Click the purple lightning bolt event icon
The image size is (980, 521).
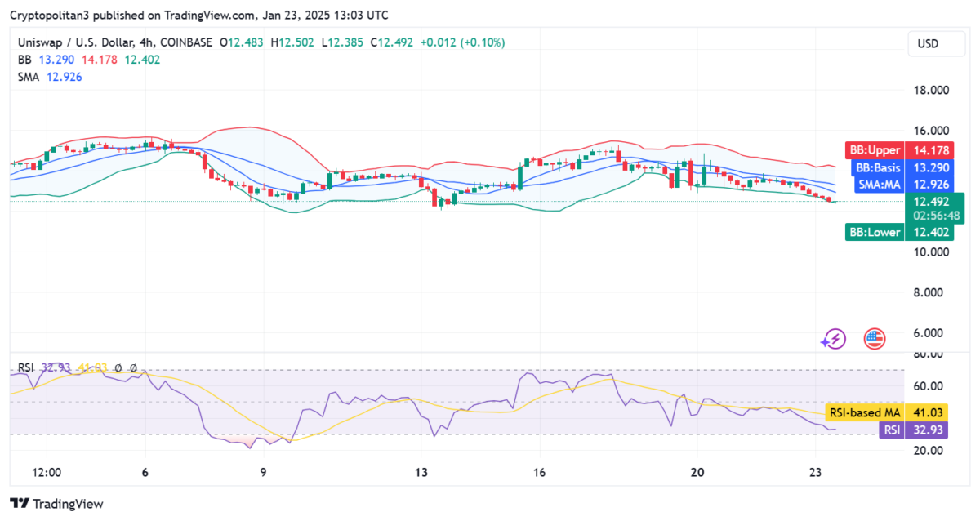[x=835, y=338]
